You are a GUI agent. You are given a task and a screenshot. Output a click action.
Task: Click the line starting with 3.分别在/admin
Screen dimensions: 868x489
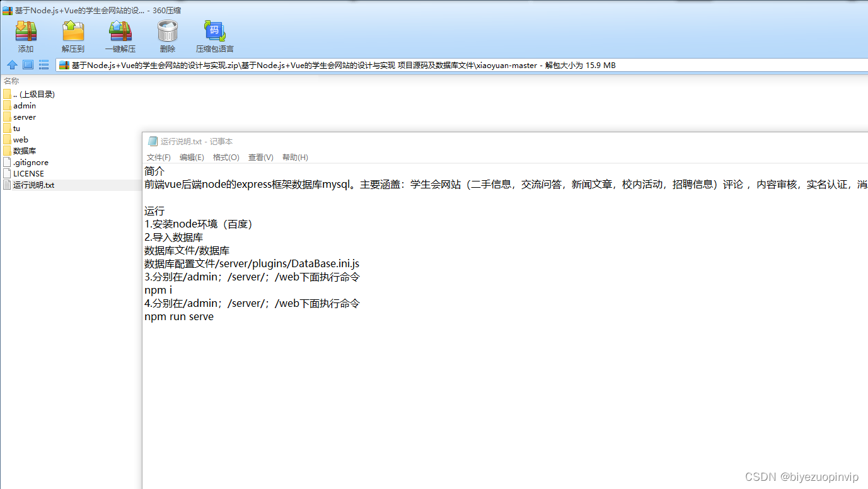click(252, 277)
